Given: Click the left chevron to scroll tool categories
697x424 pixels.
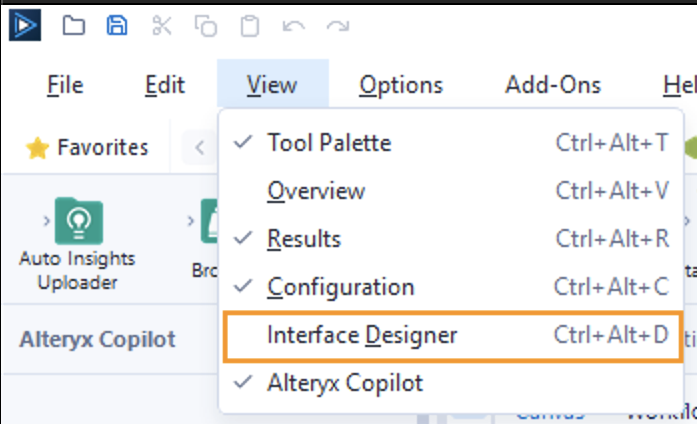Looking at the screenshot, I should (200, 148).
